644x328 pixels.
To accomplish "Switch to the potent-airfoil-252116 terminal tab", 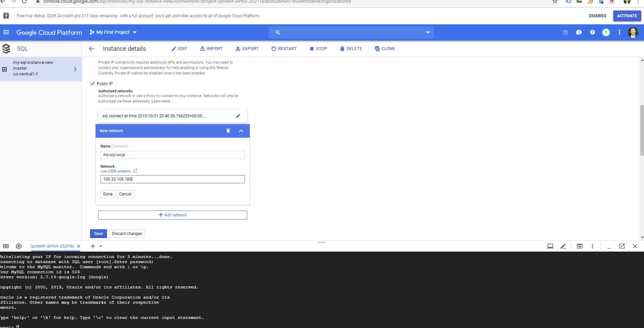I will pos(52,246).
